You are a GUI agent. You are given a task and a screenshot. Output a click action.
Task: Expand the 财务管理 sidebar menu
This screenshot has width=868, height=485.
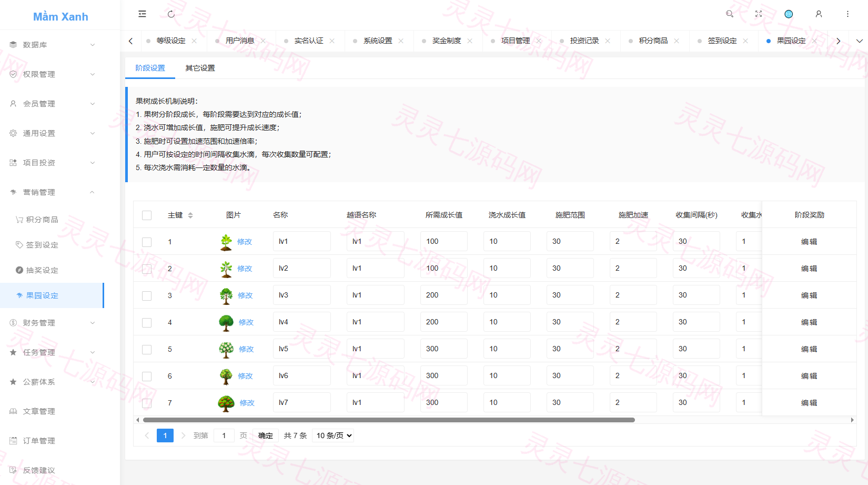point(52,323)
